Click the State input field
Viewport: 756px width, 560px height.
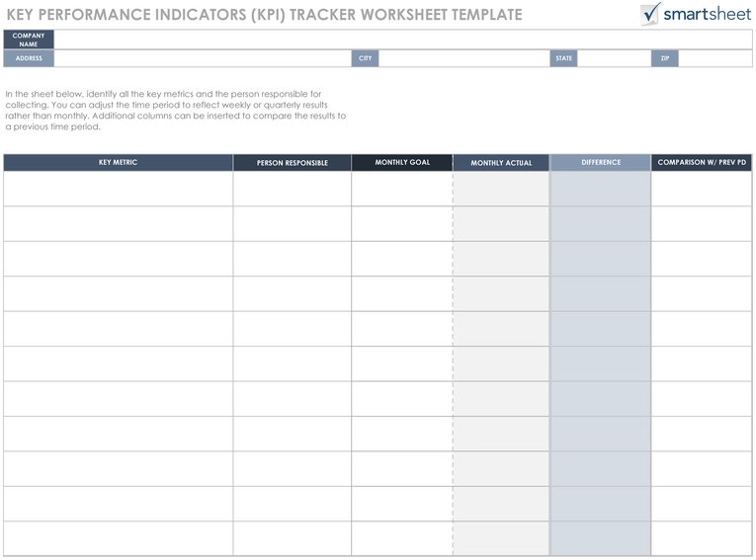(x=615, y=58)
